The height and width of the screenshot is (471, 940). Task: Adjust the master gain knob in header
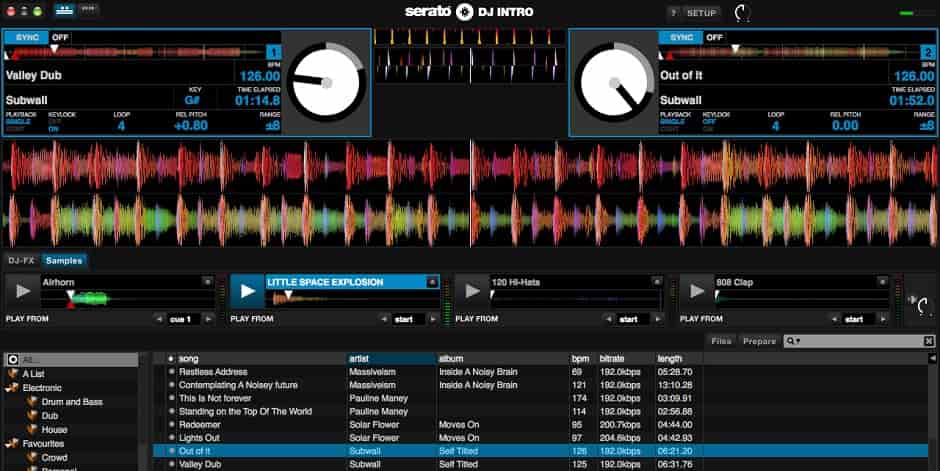click(742, 13)
